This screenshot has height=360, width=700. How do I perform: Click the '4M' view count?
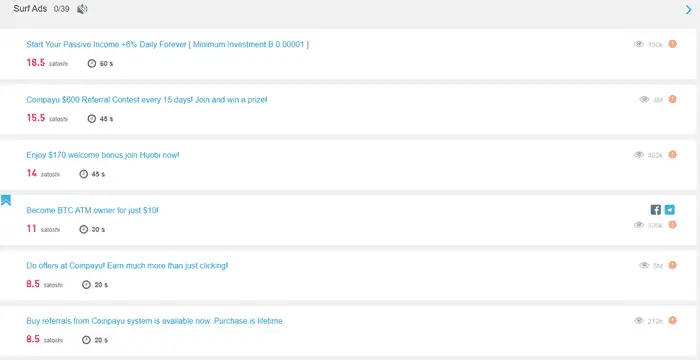658,100
